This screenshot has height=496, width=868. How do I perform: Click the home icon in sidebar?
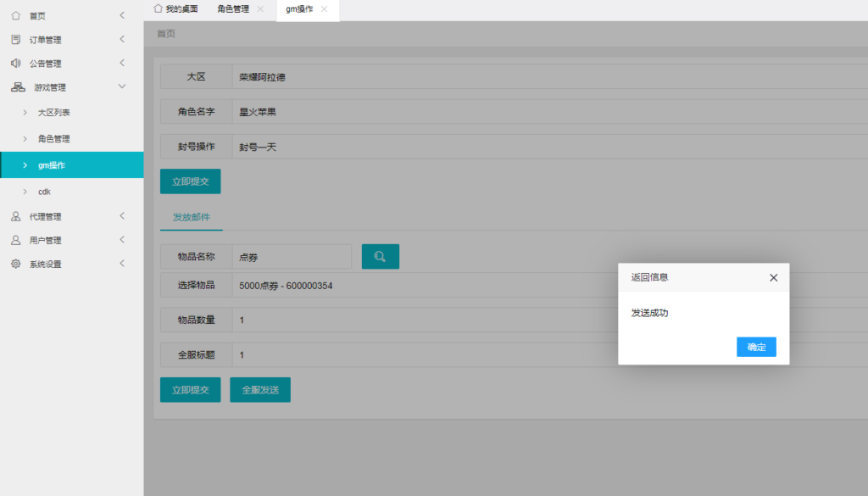coord(15,15)
